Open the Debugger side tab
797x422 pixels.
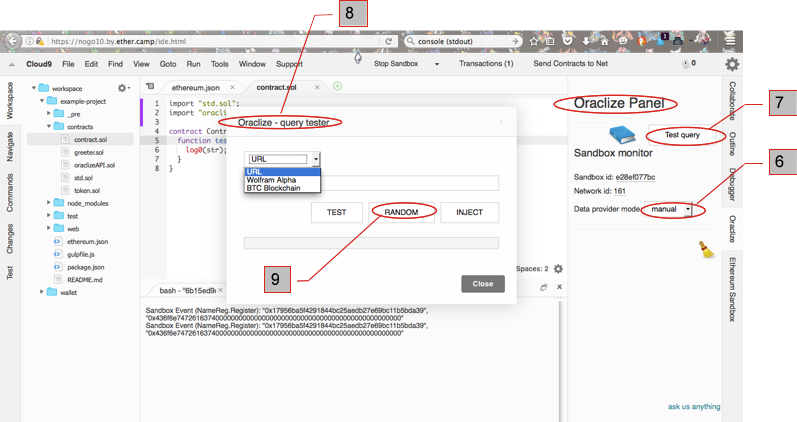point(732,184)
